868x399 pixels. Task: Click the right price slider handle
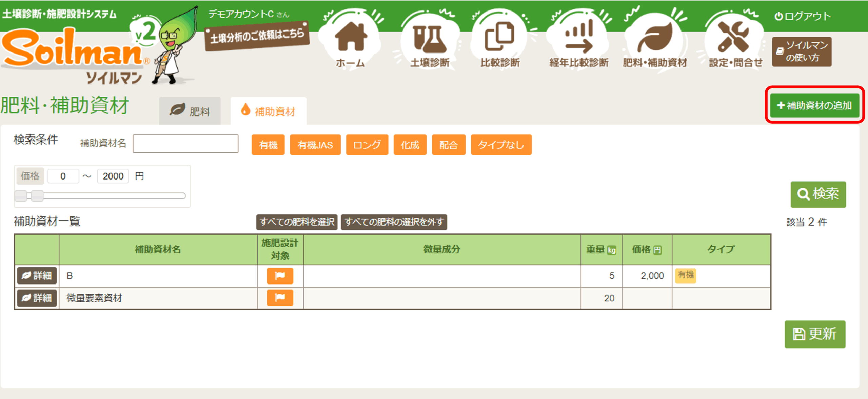tap(37, 196)
